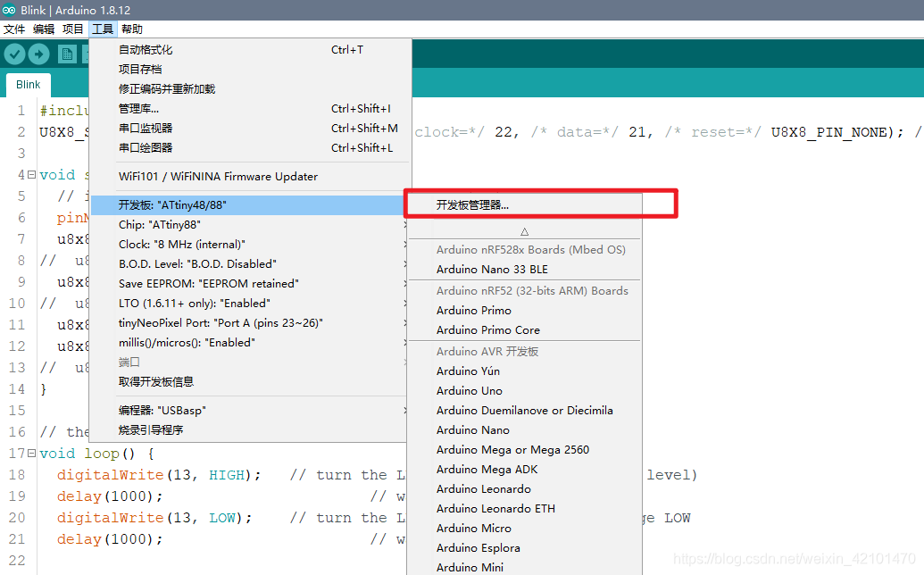Expand millis()/micros(): "Enabled" submenu
Viewport: 924px width, 575px height.
pyautogui.click(x=247, y=343)
